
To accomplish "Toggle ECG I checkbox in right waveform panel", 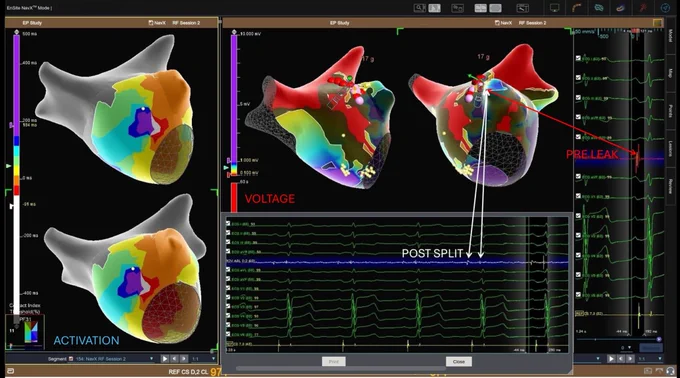I will click(578, 58).
